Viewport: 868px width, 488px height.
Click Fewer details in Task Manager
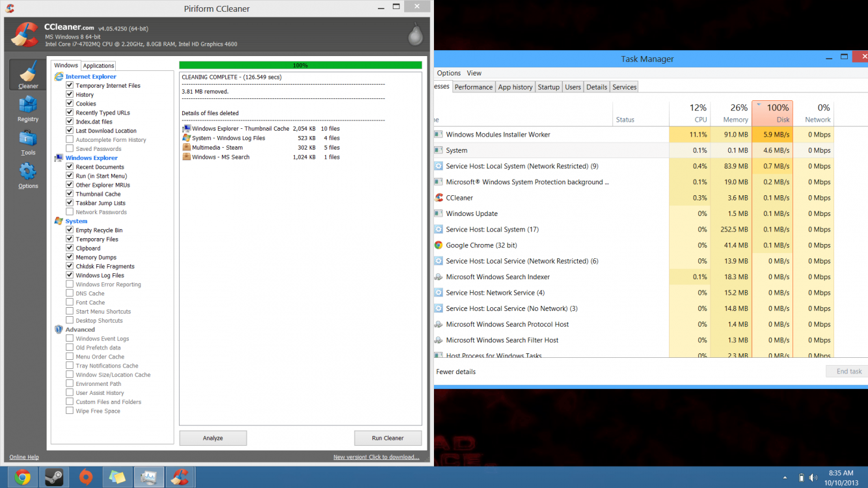(456, 372)
